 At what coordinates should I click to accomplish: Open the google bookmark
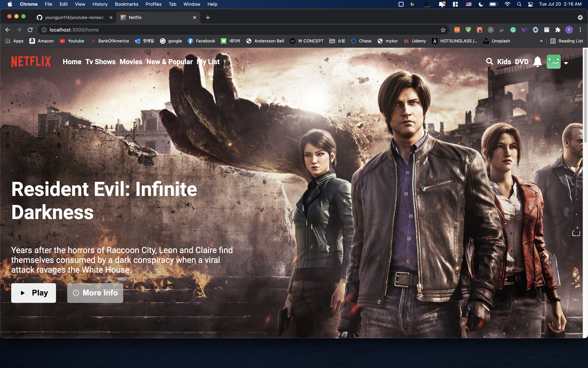(171, 41)
